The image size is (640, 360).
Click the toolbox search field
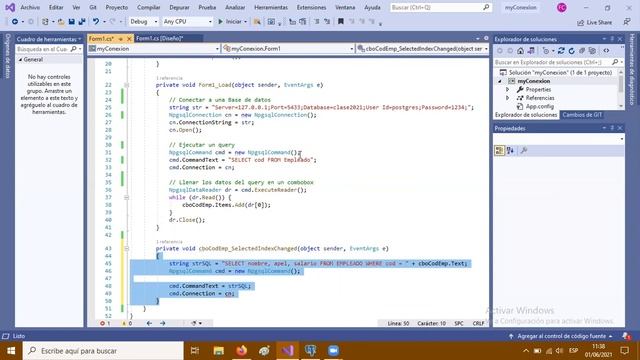point(48,49)
